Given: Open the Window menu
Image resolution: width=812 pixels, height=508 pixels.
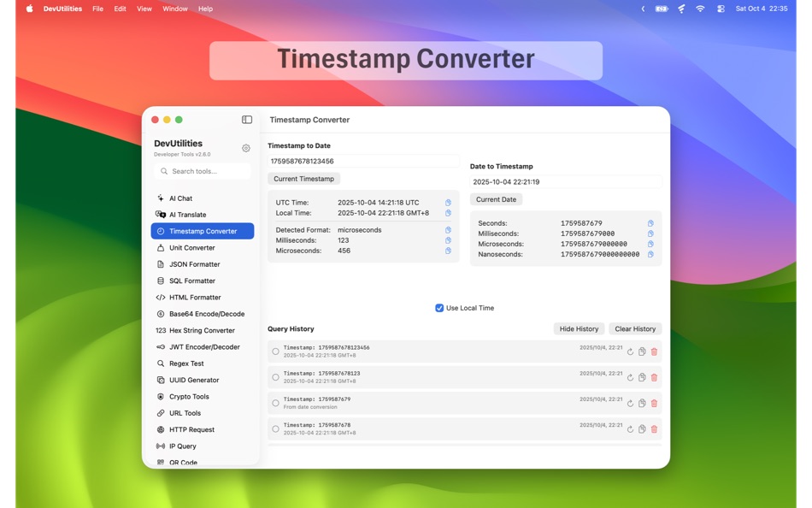Looking at the screenshot, I should pos(175,9).
